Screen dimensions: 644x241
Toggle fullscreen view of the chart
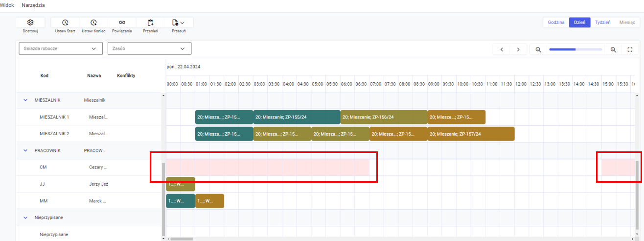click(x=630, y=49)
